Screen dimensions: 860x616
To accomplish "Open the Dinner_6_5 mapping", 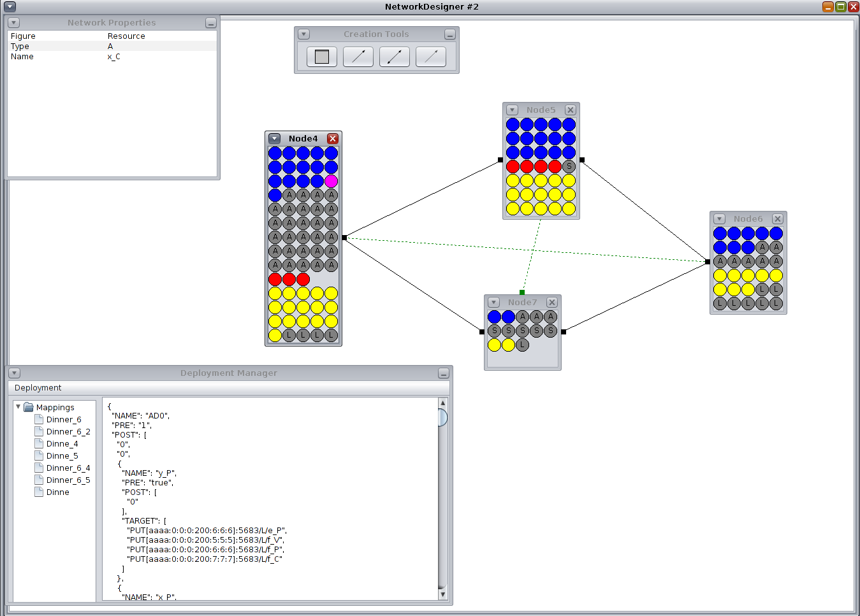I will tap(68, 480).
